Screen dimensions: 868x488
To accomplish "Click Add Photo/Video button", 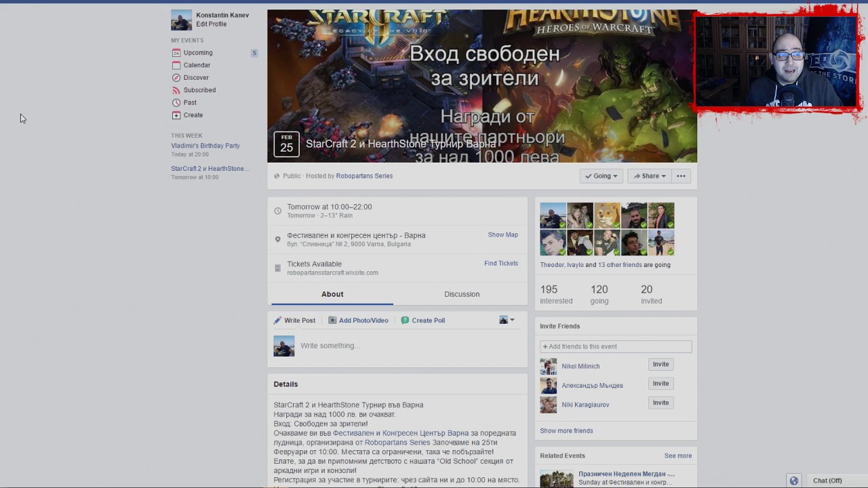I will pyautogui.click(x=358, y=321).
